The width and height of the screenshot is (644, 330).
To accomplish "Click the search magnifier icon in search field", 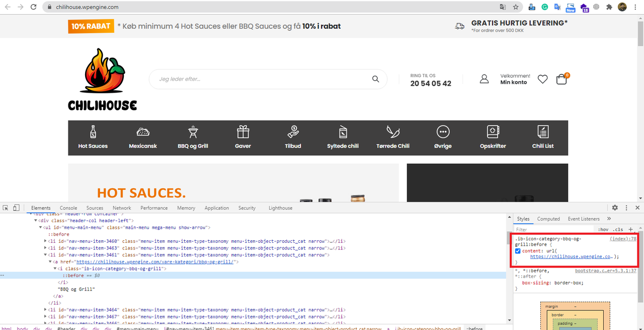I will coord(375,79).
